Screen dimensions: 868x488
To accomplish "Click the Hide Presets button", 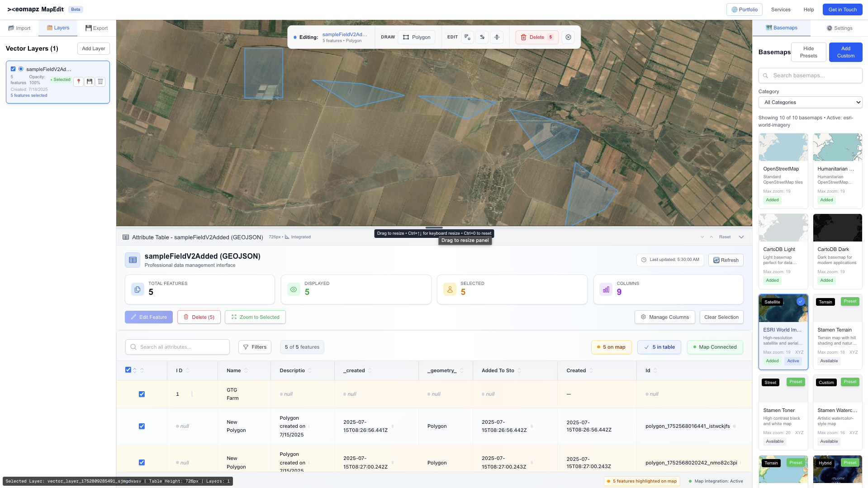I will [x=809, y=52].
